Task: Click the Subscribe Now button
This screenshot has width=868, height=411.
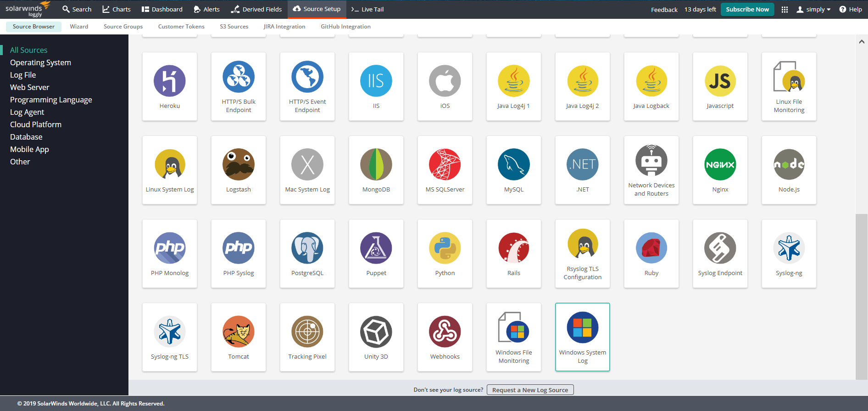Action: (x=747, y=9)
